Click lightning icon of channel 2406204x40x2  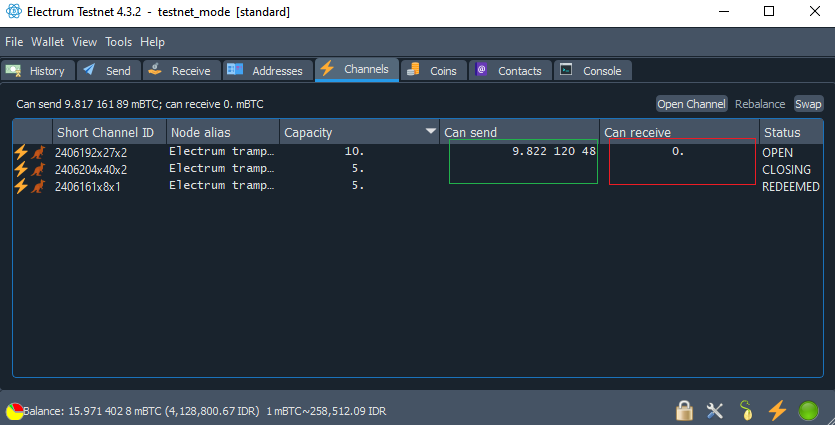(x=21, y=169)
